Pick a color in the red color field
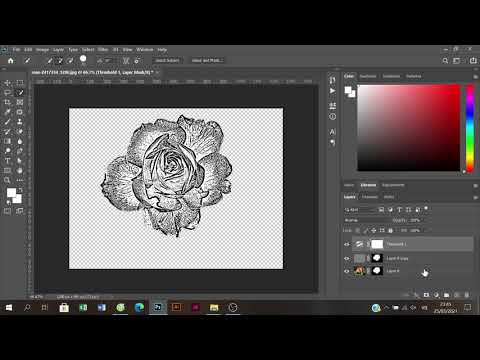 tap(409, 128)
